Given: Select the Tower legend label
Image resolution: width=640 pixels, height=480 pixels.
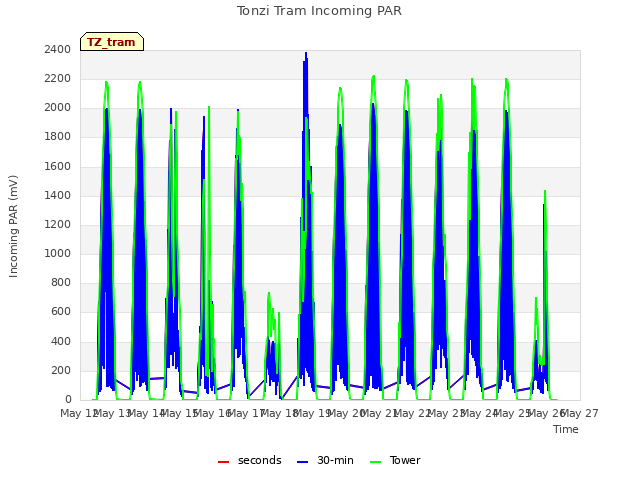Looking at the screenshot, I should 405,460.
